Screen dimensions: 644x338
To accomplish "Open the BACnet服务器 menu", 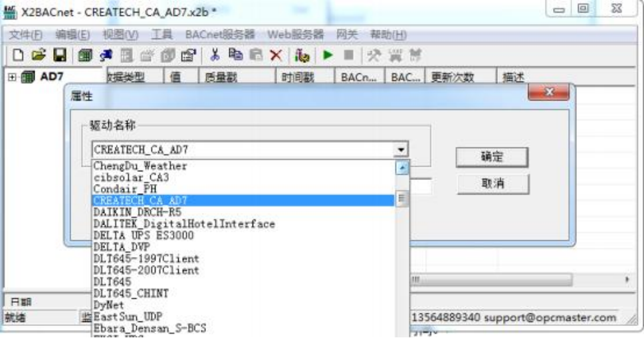I will [220, 35].
